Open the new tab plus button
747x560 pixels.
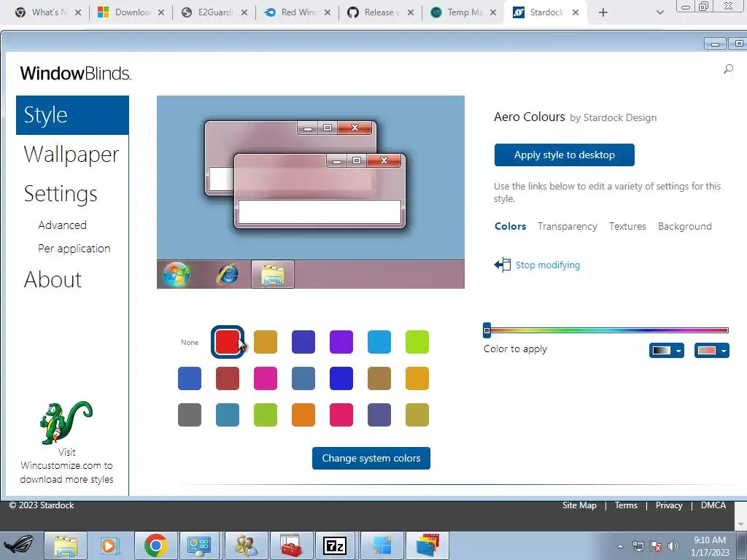(603, 12)
